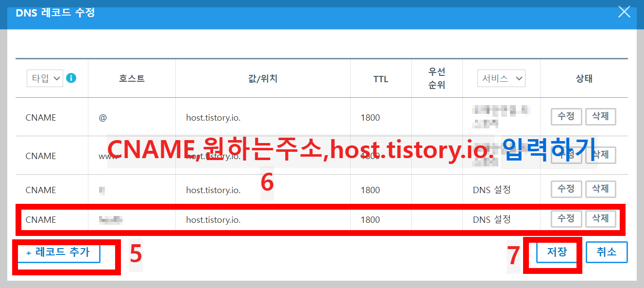
Task: Open the 서비스 dropdown filter
Action: point(501,78)
